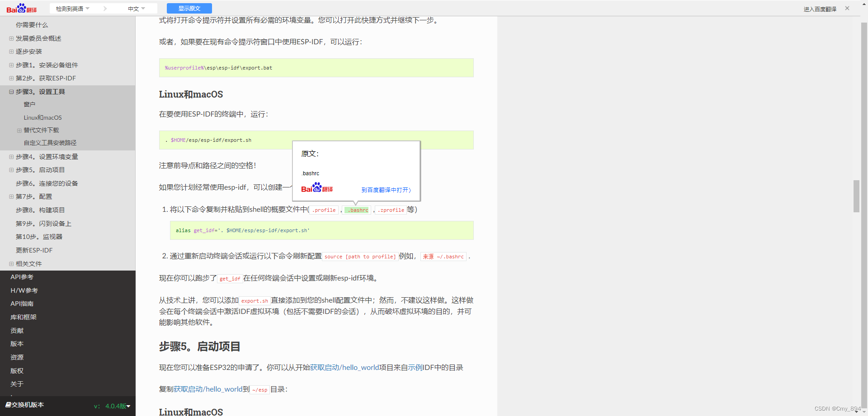The height and width of the screenshot is (416, 868).
Task: Open the source language dropdown 检测到英语
Action: (72, 9)
